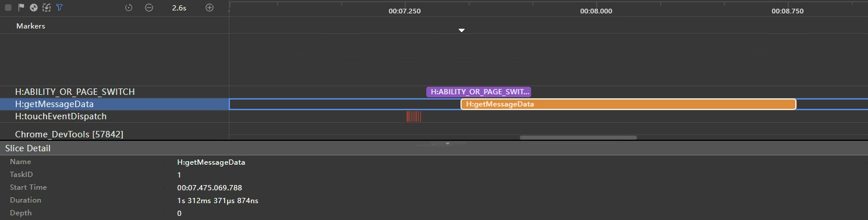Zoom out with the minus circle icon
The width and height of the screenshot is (868, 220).
tap(149, 8)
